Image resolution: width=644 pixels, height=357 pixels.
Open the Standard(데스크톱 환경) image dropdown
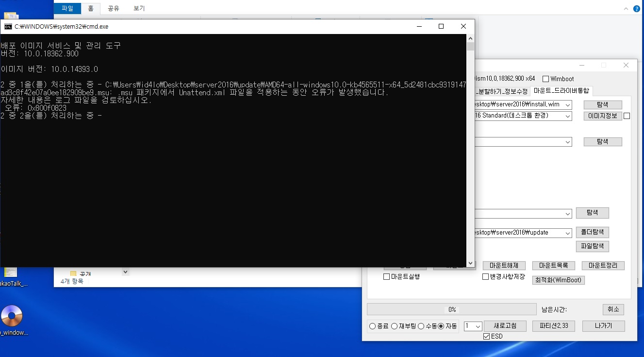tap(568, 116)
